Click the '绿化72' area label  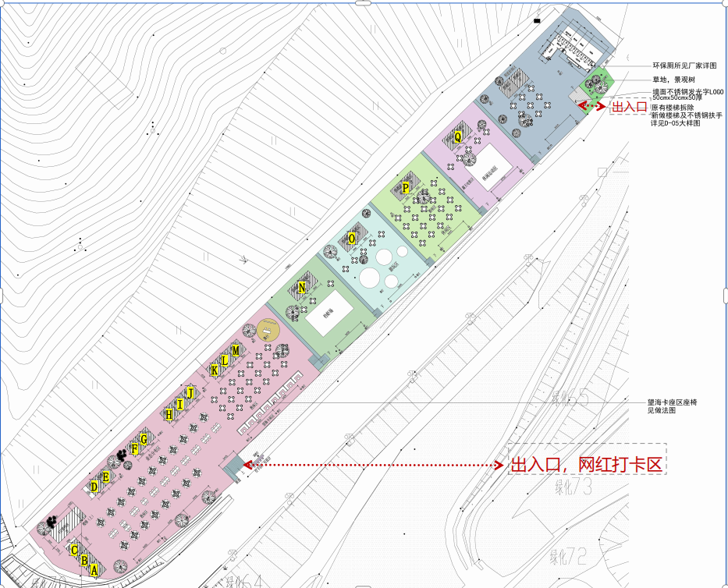click(x=568, y=557)
